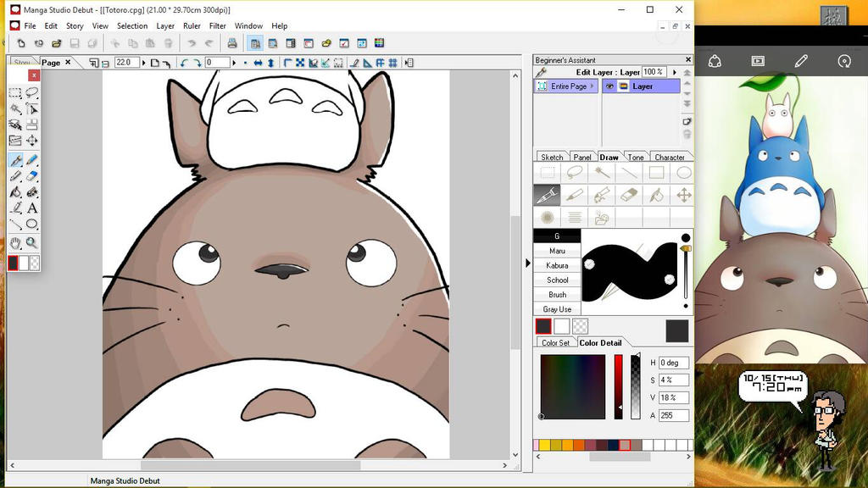868x488 pixels.
Task: Expand the Entire Page selection arrow
Action: tap(592, 86)
